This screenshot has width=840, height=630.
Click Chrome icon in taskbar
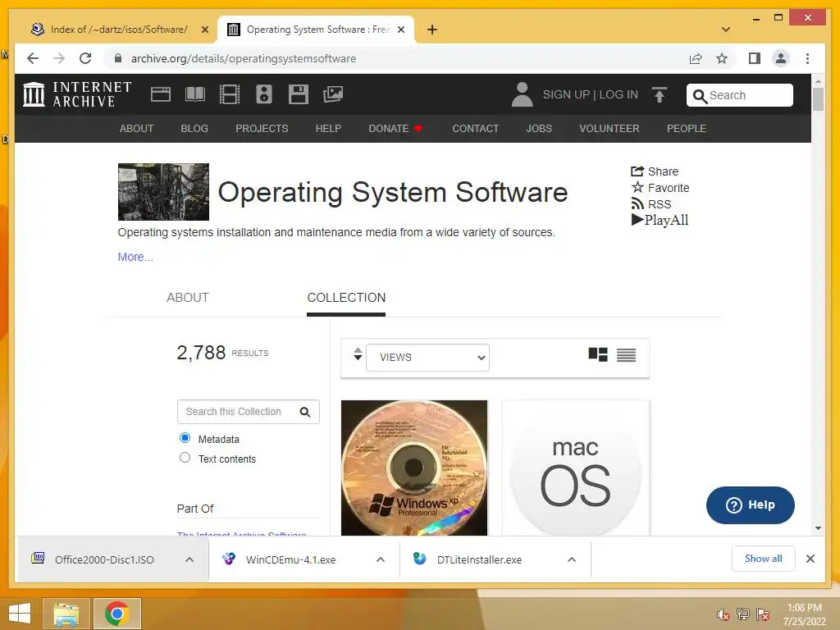point(116,614)
